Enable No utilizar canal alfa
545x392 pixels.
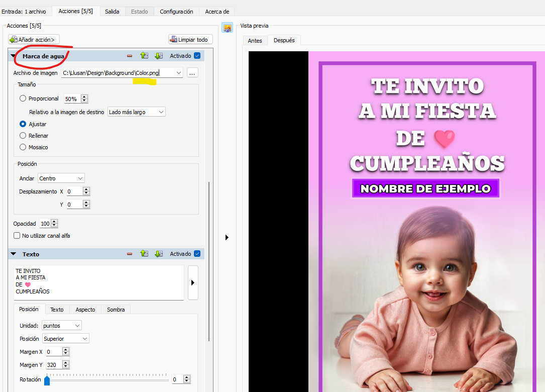17,235
